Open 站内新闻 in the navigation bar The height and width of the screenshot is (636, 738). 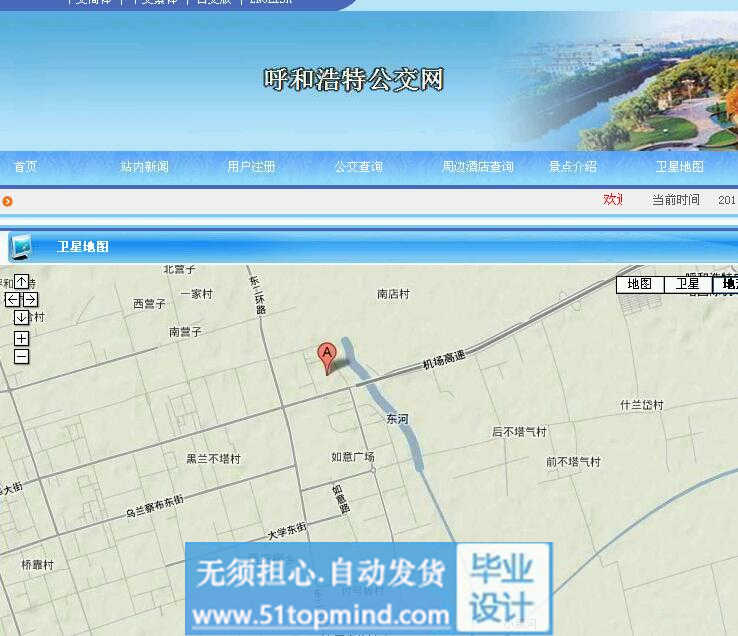coord(144,167)
